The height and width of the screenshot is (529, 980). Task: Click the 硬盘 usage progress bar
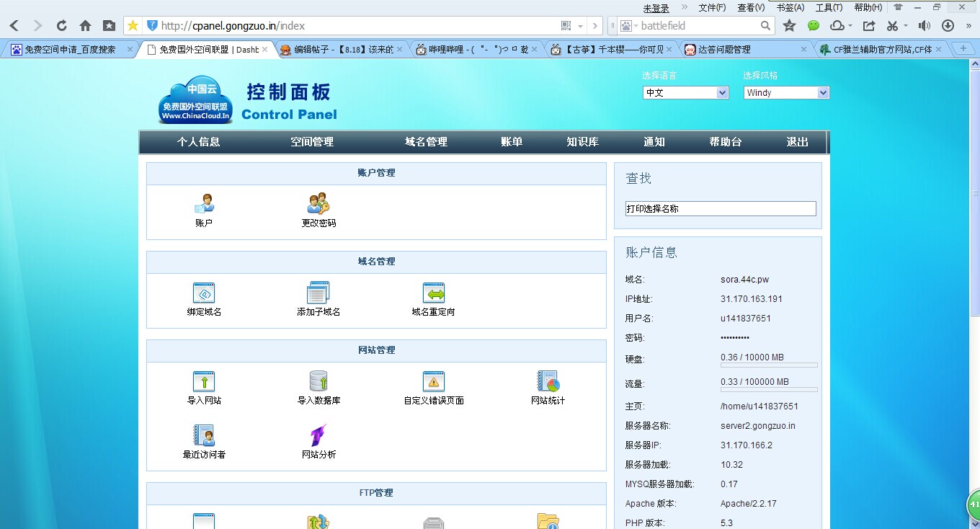pyautogui.click(x=769, y=365)
